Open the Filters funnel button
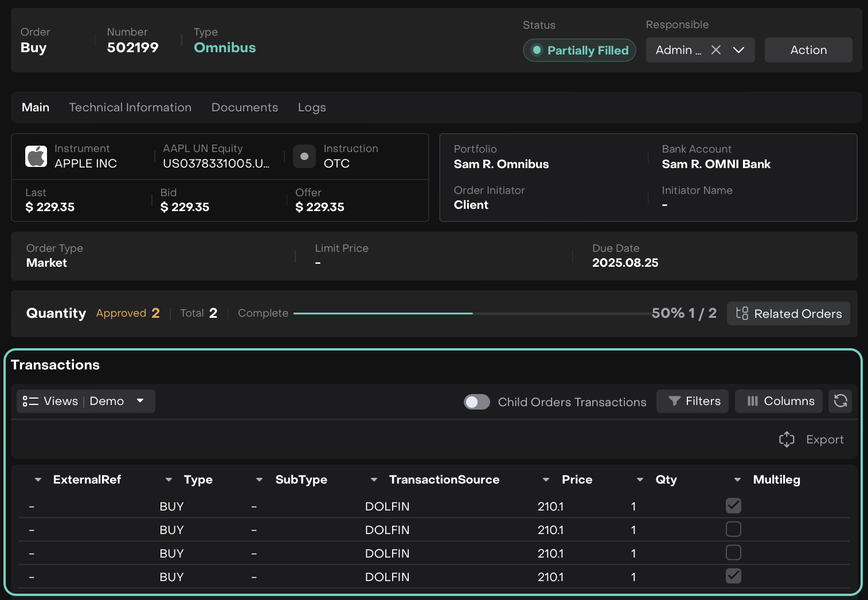Screen dimensions: 868x600 [x=693, y=401]
